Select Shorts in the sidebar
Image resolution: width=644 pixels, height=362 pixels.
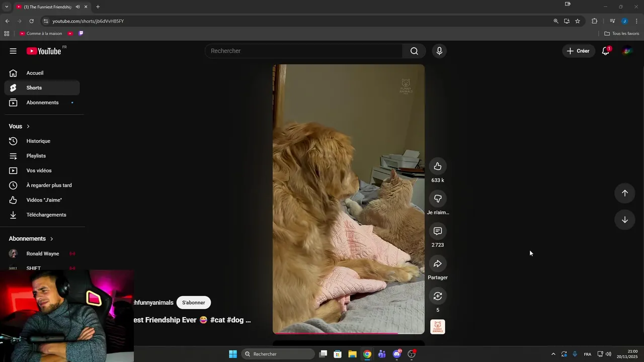(x=42, y=87)
